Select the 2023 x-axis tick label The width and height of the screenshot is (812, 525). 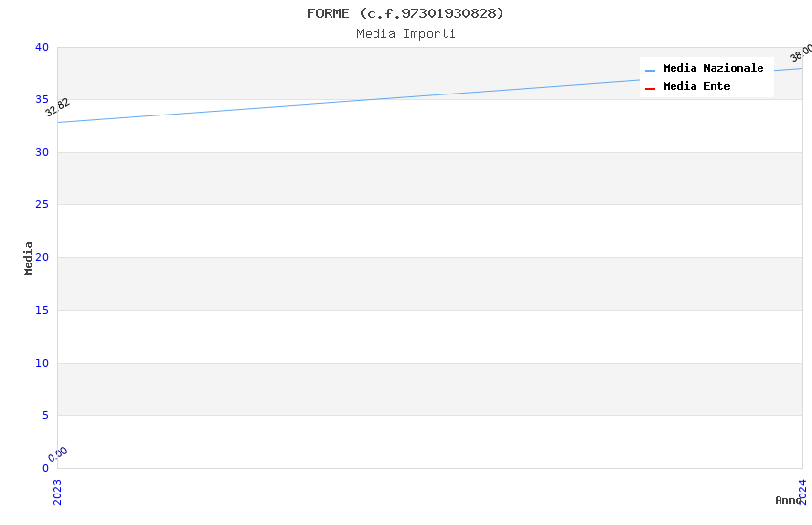pos(57,491)
